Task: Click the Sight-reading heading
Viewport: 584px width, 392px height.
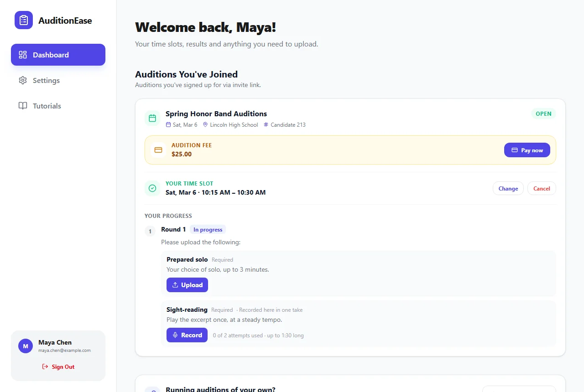Action: pyautogui.click(x=187, y=309)
